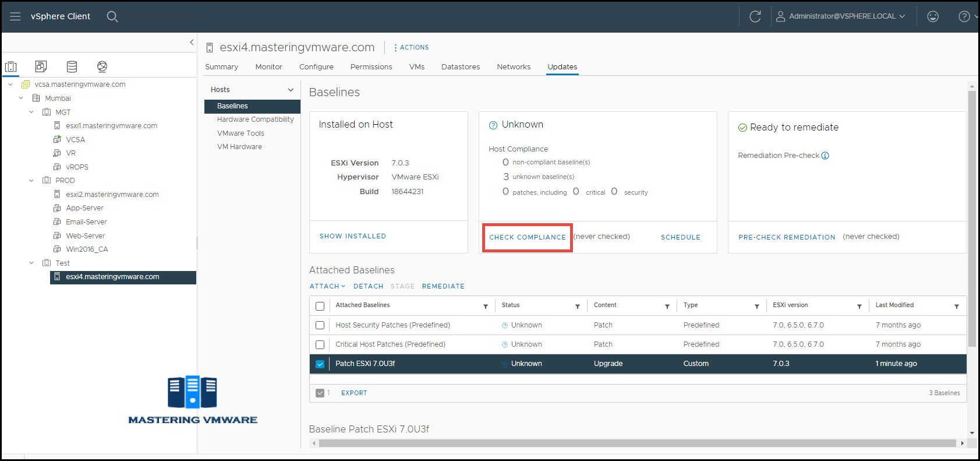The image size is (980, 461).
Task: Click the filter icon on Attached Baselines column
Action: pos(486,306)
